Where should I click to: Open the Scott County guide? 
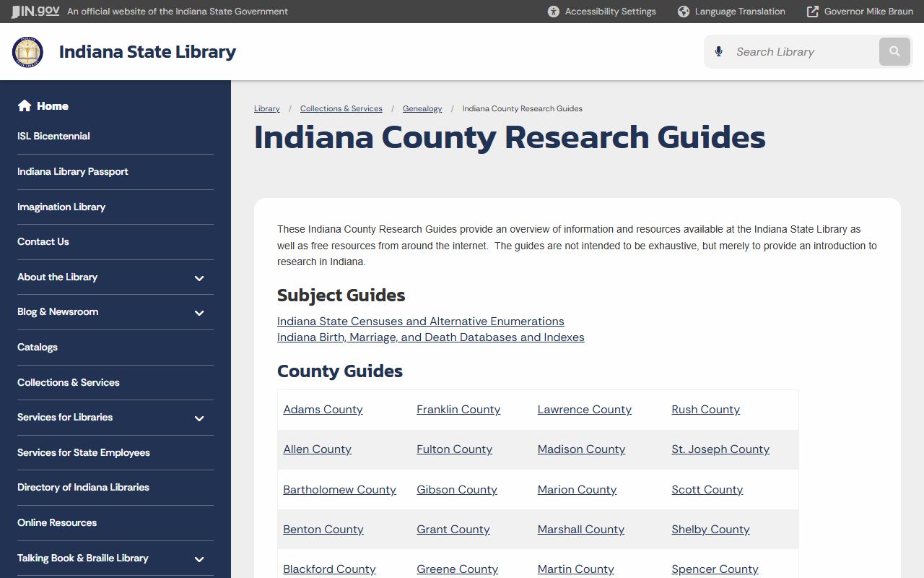(x=707, y=490)
